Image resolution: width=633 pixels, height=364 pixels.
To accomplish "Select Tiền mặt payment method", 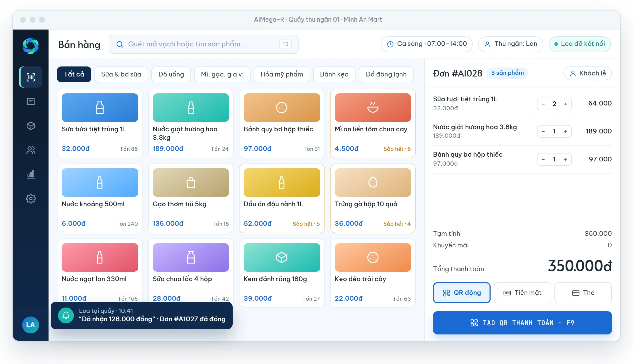I will coord(522,293).
